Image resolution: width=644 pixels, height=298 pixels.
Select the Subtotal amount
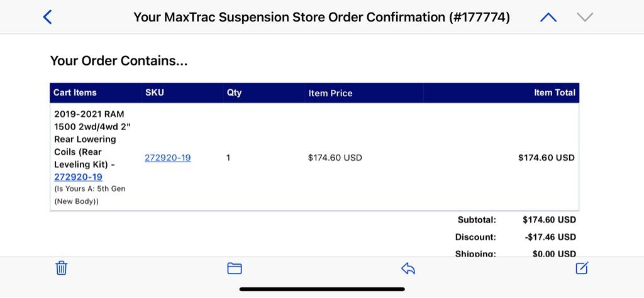549,219
